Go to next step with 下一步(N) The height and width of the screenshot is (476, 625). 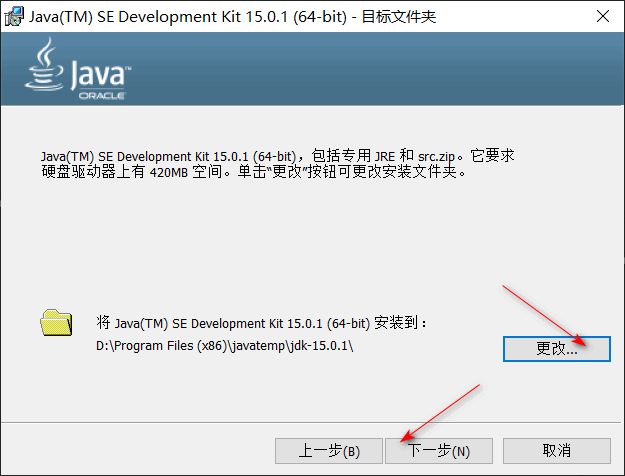pyautogui.click(x=439, y=451)
